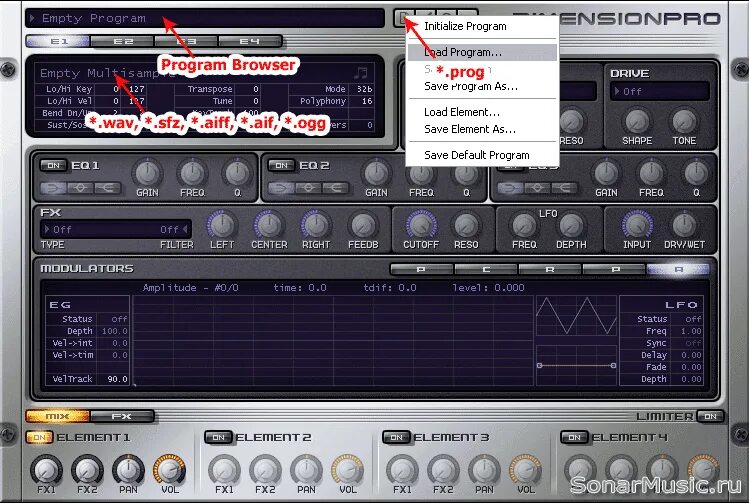Select EQ2 low shelf filter shape icon
The width and height of the screenshot is (749, 503).
(x=281, y=188)
